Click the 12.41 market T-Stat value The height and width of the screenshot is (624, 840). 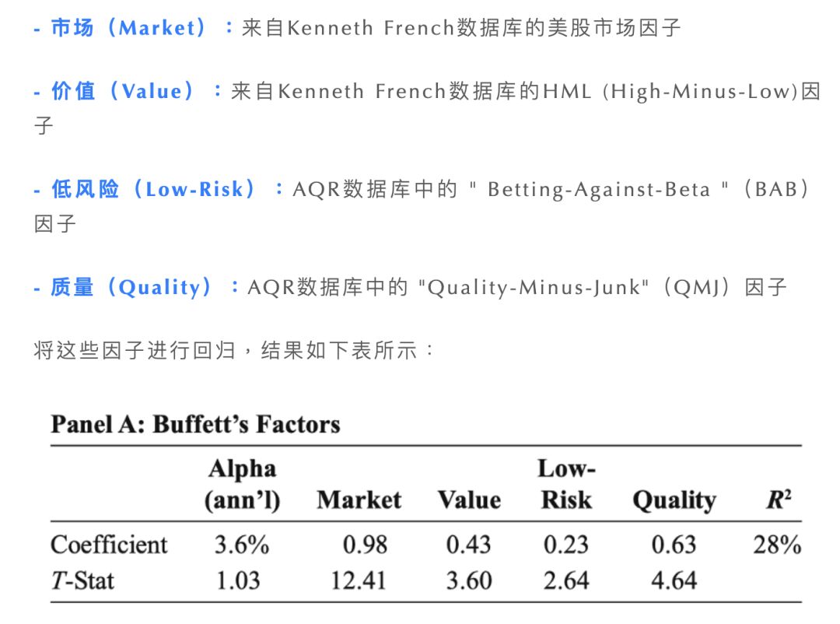(x=359, y=580)
